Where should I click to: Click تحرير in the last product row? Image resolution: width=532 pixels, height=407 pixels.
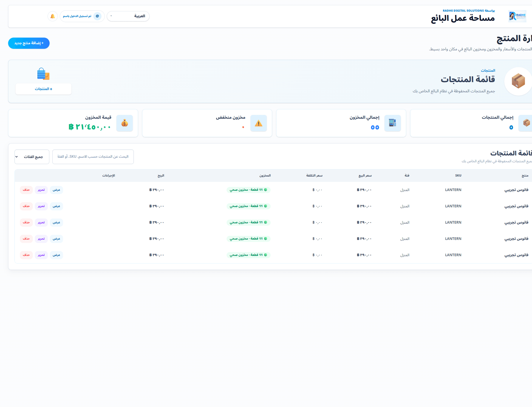41,255
